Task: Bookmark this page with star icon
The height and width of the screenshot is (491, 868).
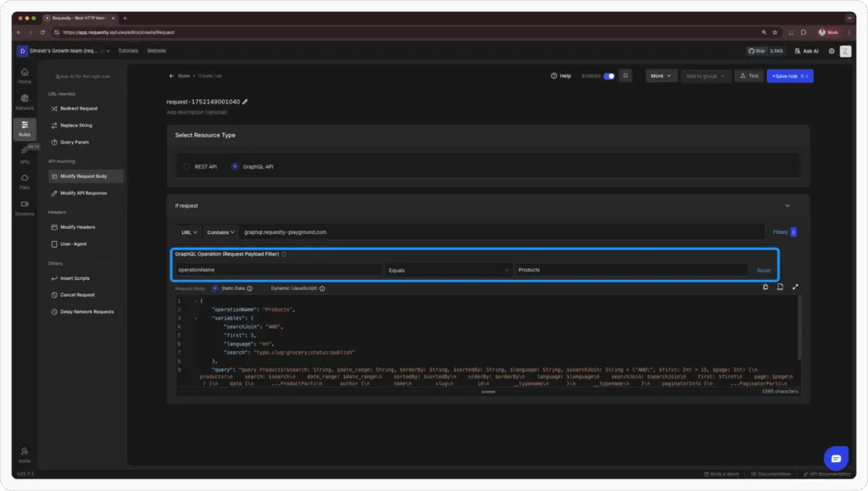Action: click(775, 32)
